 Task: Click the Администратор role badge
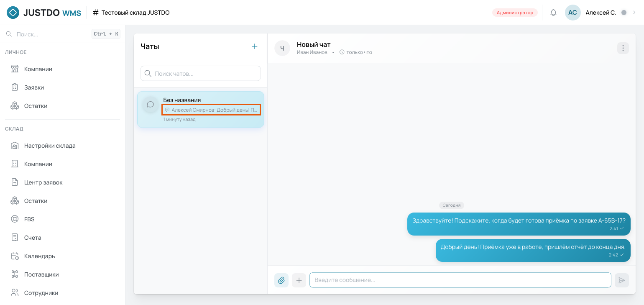515,13
